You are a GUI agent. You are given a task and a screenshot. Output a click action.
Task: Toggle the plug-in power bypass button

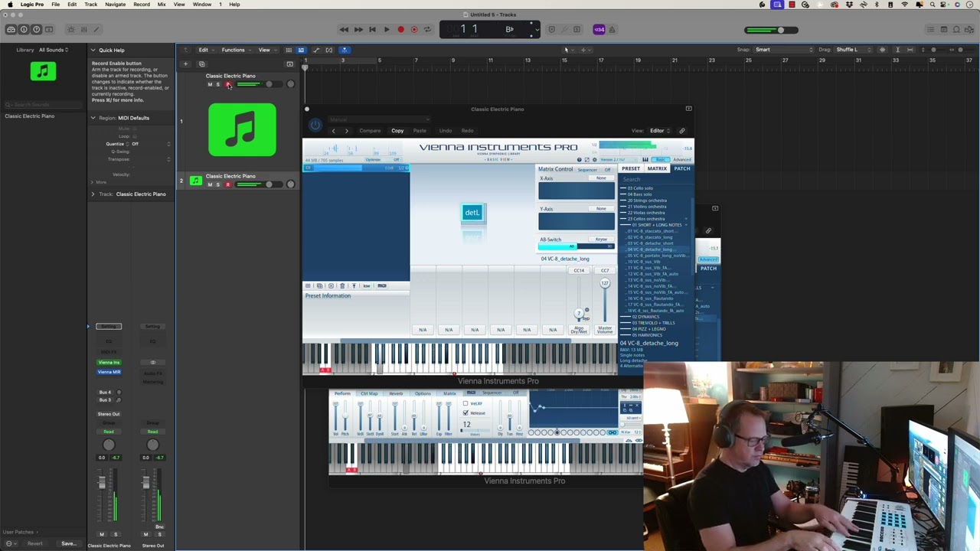click(x=315, y=126)
